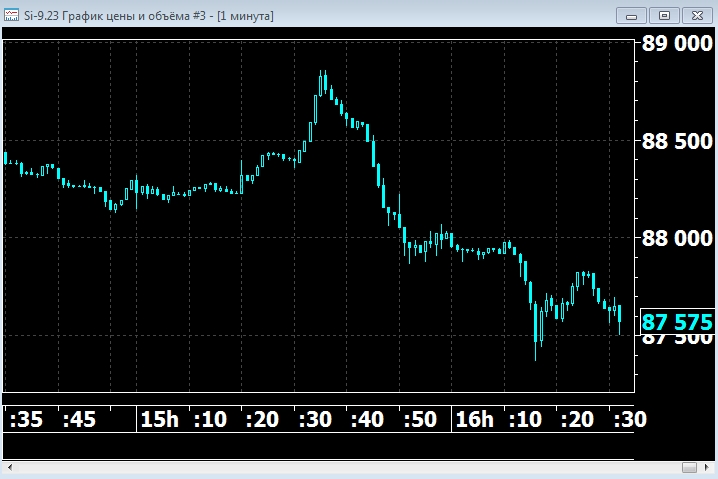Click the highest candle peak near 15:30

coord(322,73)
